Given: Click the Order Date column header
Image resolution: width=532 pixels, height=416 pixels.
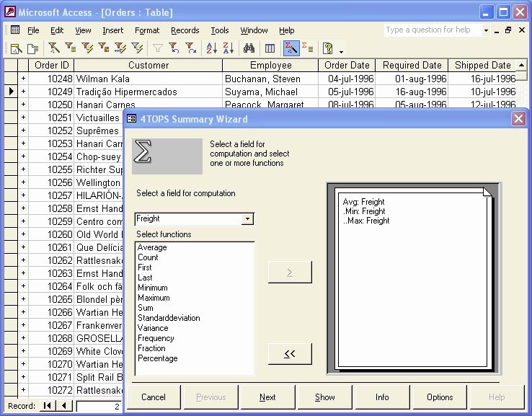Looking at the screenshot, I should [x=347, y=65].
